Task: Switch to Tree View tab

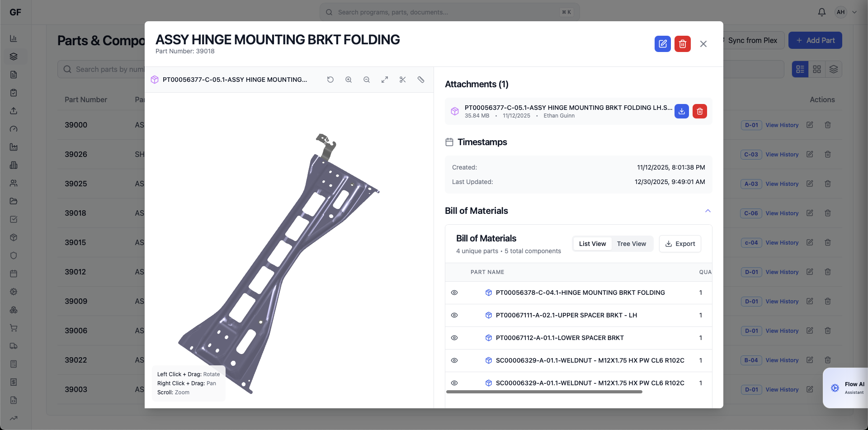Action: pos(631,244)
